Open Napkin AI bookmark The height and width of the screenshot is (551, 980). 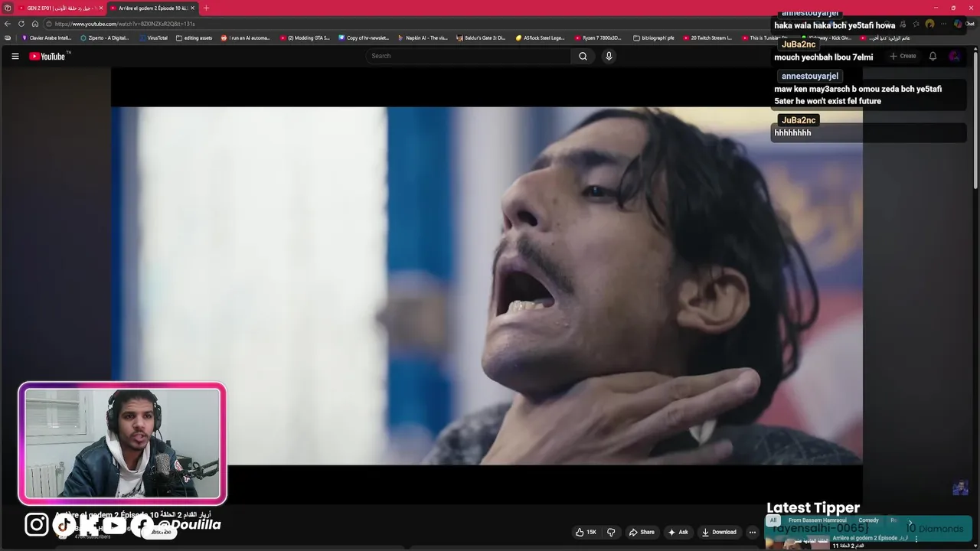pyautogui.click(x=423, y=37)
